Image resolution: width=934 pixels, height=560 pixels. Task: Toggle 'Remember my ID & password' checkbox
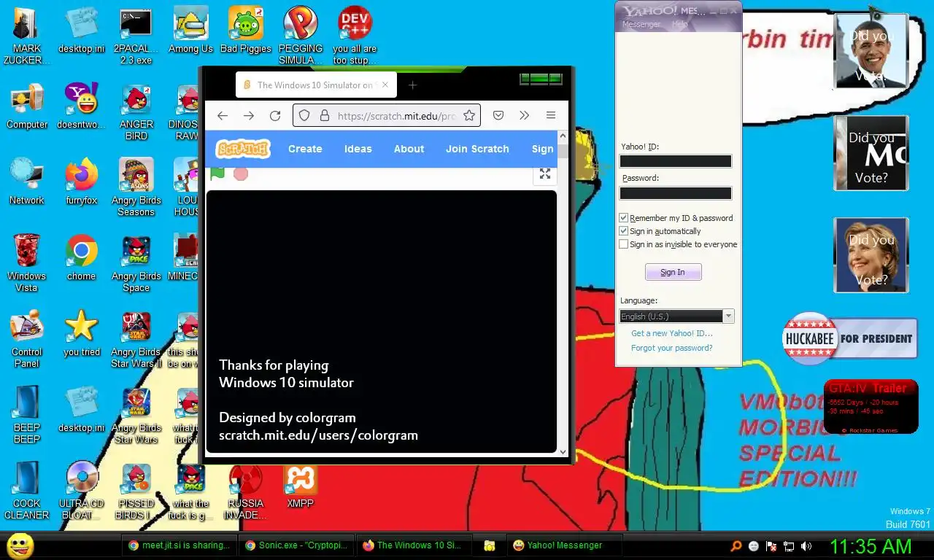[x=623, y=218]
